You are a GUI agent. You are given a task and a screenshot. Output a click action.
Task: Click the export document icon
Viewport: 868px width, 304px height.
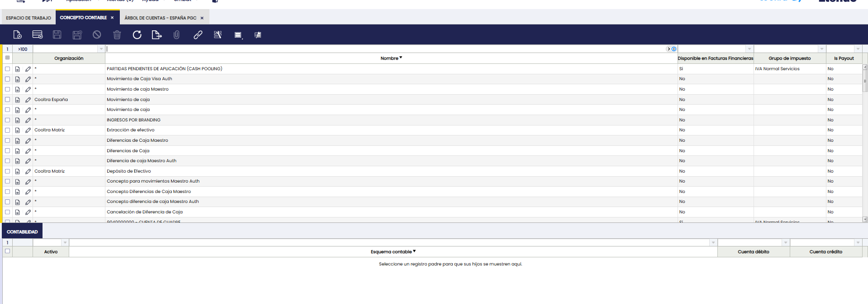coord(157,35)
